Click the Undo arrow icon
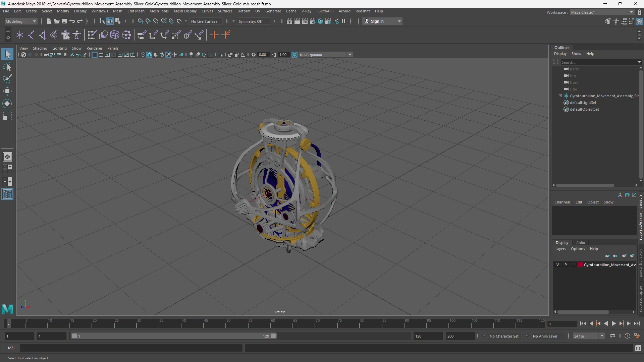Viewport: 644px width, 362px height. point(72,21)
